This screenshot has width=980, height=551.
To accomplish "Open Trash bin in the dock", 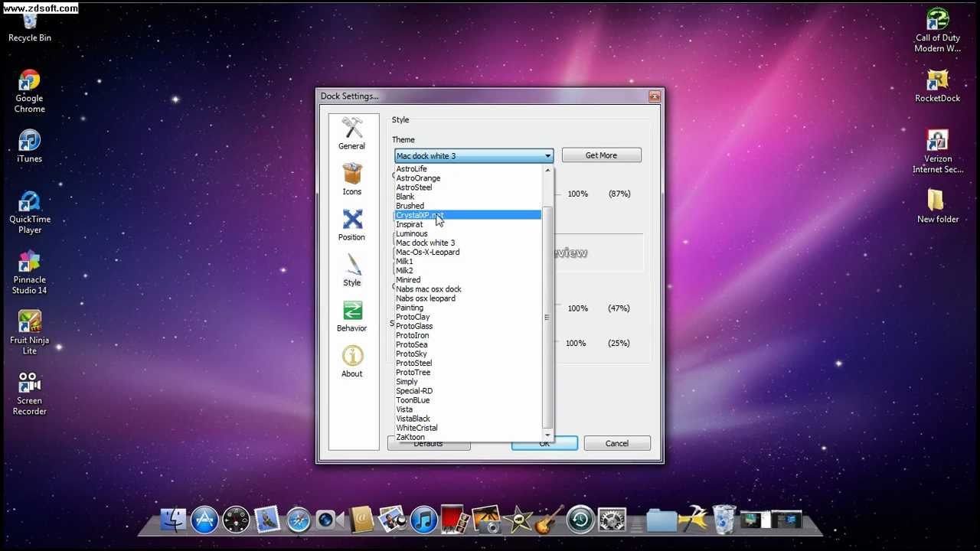I will pos(724,520).
